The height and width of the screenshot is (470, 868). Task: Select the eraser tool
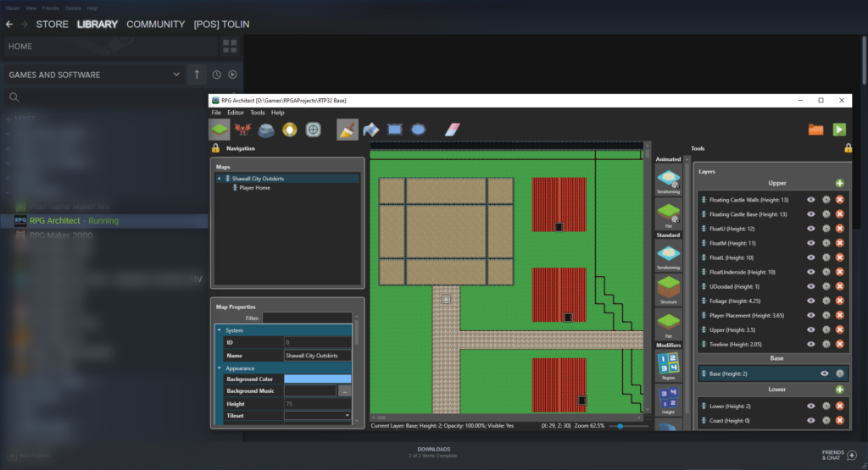453,130
